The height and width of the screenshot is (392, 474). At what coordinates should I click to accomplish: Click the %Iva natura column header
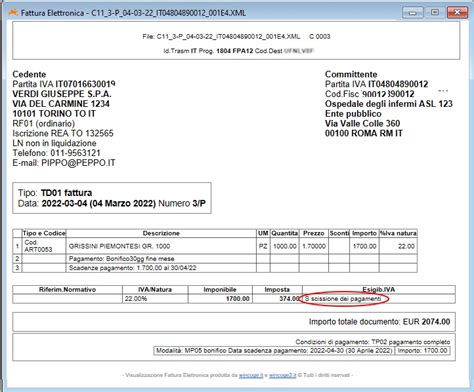[x=398, y=233]
